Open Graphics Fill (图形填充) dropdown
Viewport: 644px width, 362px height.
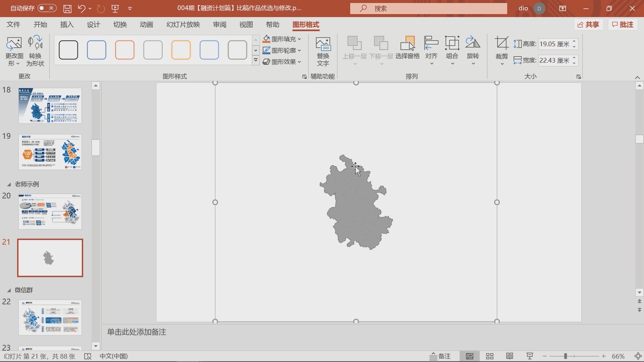pos(282,39)
